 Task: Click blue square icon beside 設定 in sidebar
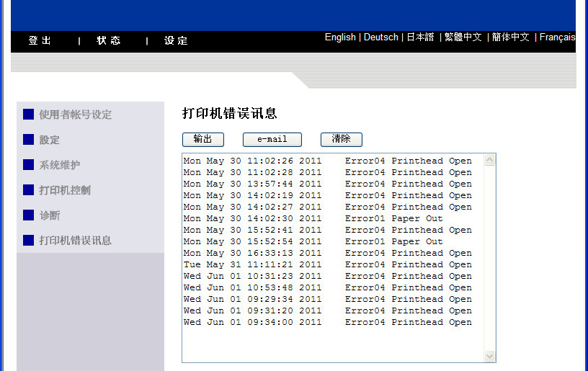[29, 140]
